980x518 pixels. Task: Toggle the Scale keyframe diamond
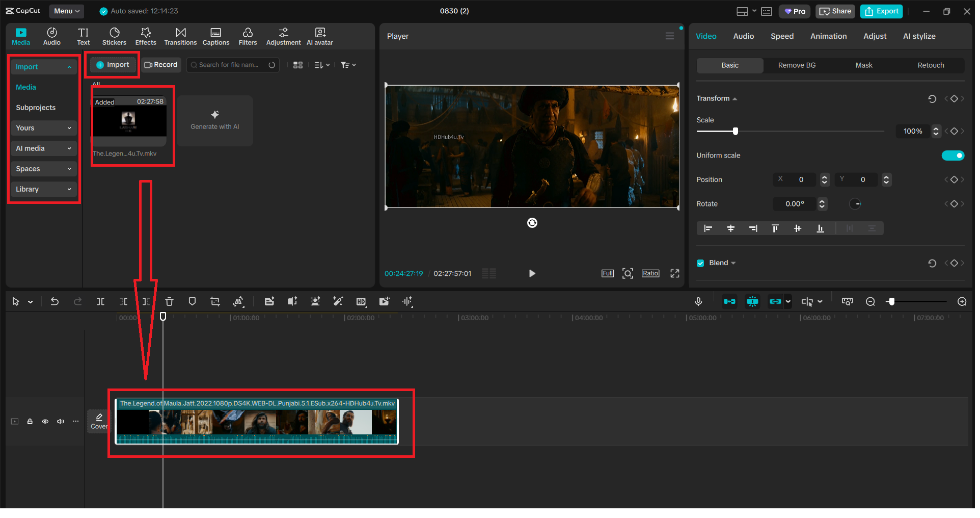(955, 132)
